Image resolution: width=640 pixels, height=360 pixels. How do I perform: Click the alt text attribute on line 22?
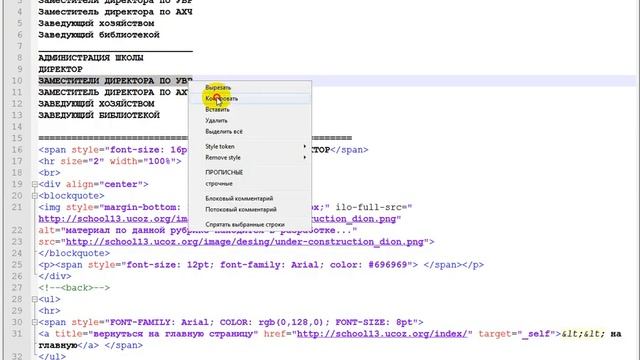[198, 230]
